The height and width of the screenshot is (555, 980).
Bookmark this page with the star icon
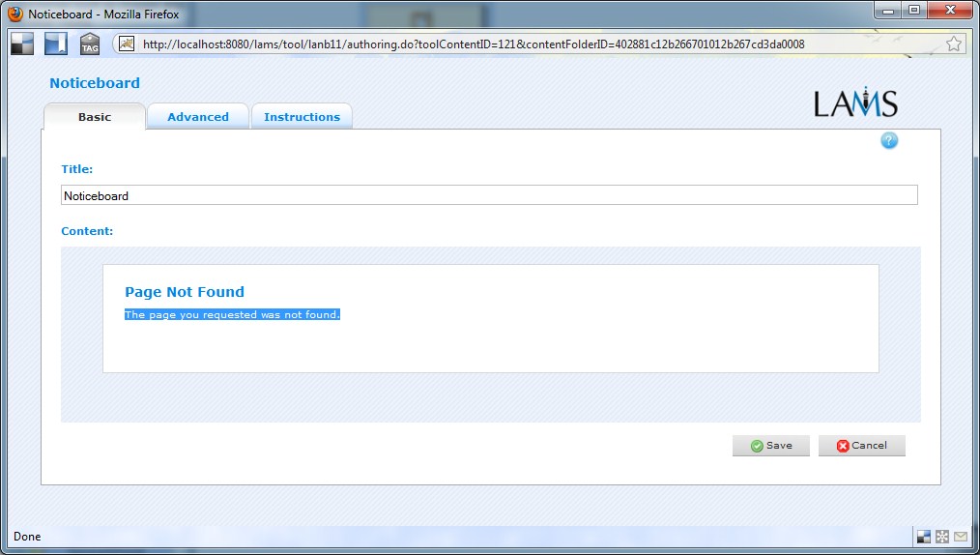[x=953, y=44]
